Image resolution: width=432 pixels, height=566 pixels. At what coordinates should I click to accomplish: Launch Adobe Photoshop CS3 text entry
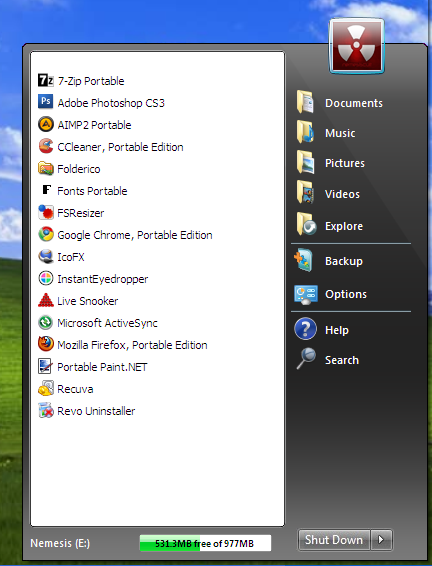pos(111,103)
